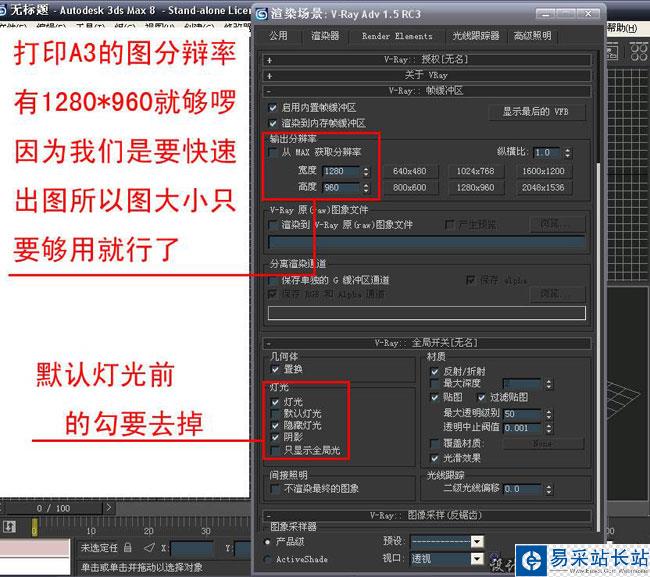Viewport: 650px width, 577px height.
Task: Enable 保存单独的 G 缓冲区通道 checkbox
Action: (x=273, y=280)
